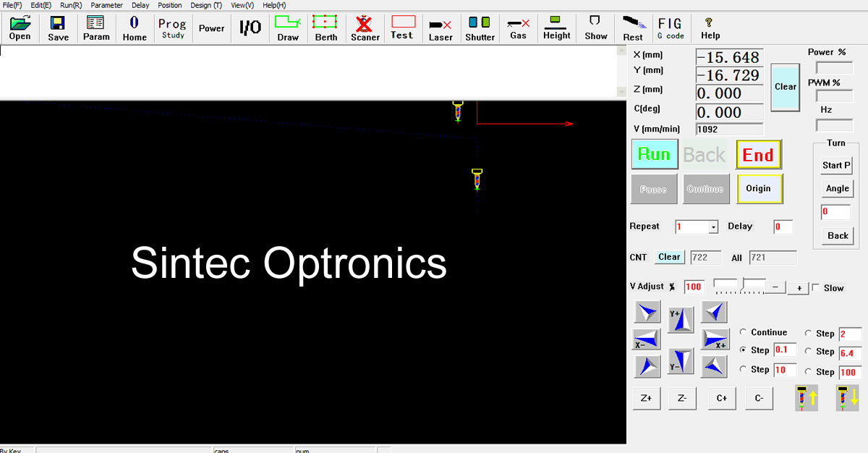The height and width of the screenshot is (453, 868).
Task: Open the Param settings icon
Action: tap(96, 28)
